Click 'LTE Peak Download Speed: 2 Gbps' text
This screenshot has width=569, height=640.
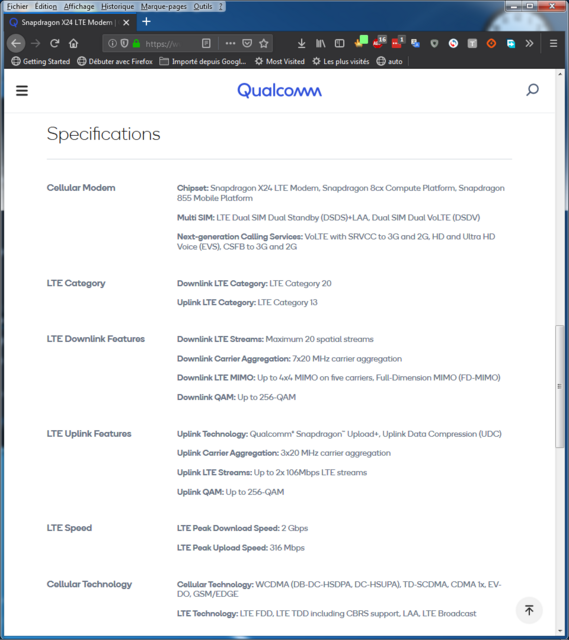click(x=242, y=528)
